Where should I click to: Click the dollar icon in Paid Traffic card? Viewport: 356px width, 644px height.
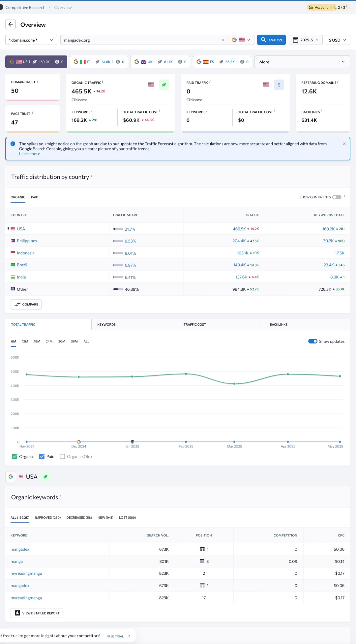279,85
